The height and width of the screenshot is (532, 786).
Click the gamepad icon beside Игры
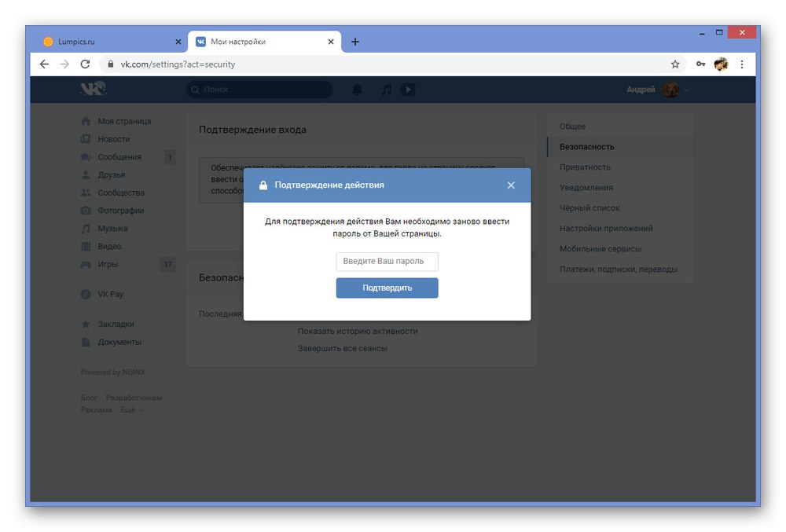point(86,265)
